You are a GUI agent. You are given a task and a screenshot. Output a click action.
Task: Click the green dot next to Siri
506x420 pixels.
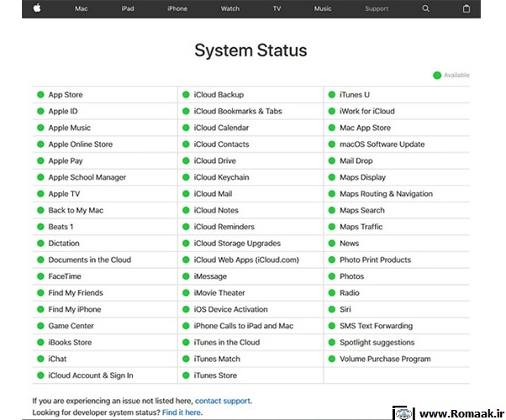pyautogui.click(x=332, y=309)
